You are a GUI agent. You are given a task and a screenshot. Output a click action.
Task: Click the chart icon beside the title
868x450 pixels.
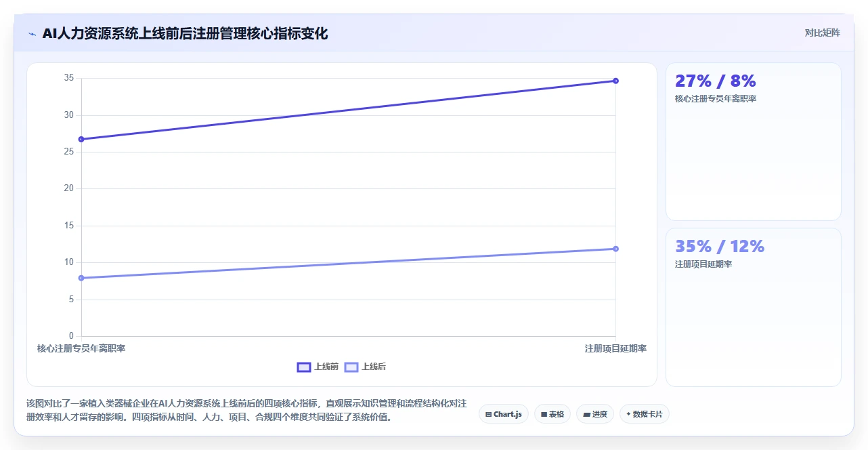click(32, 34)
